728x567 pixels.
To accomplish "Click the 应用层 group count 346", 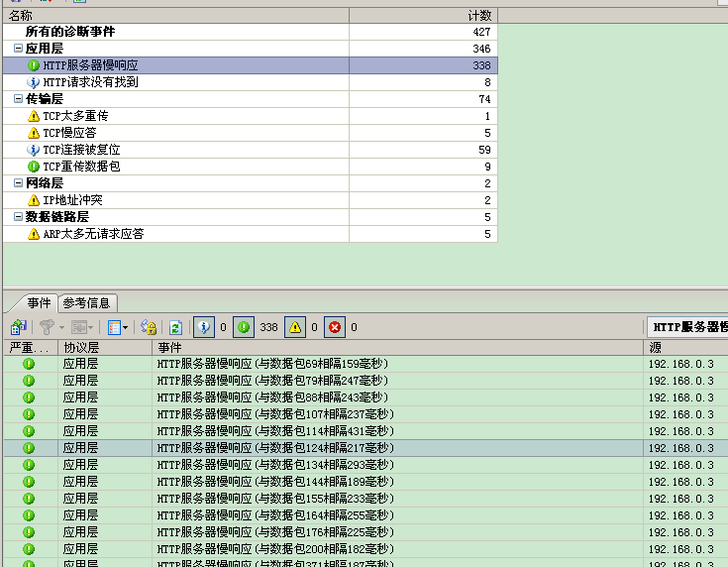I will tap(481, 49).
